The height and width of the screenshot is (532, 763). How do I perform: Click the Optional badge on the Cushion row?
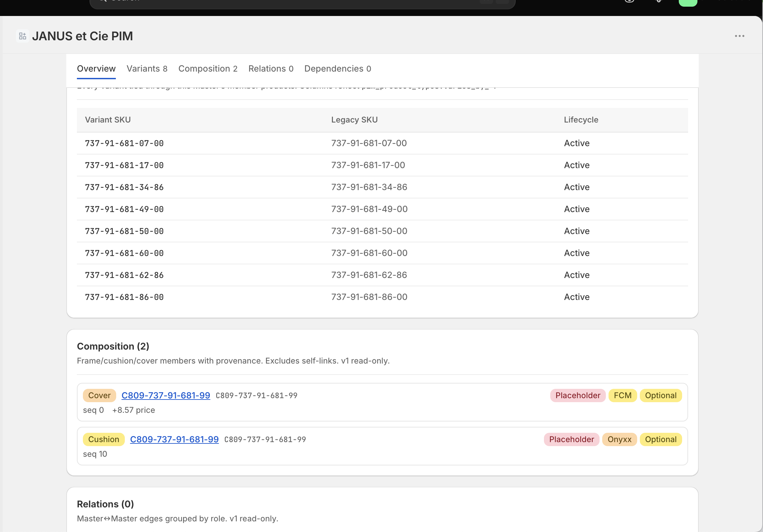tap(660, 439)
